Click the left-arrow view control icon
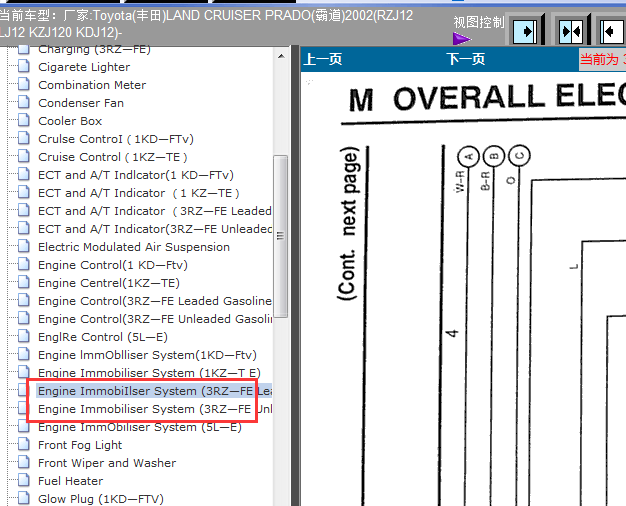Viewport: 626px width, 506px height. click(x=612, y=31)
